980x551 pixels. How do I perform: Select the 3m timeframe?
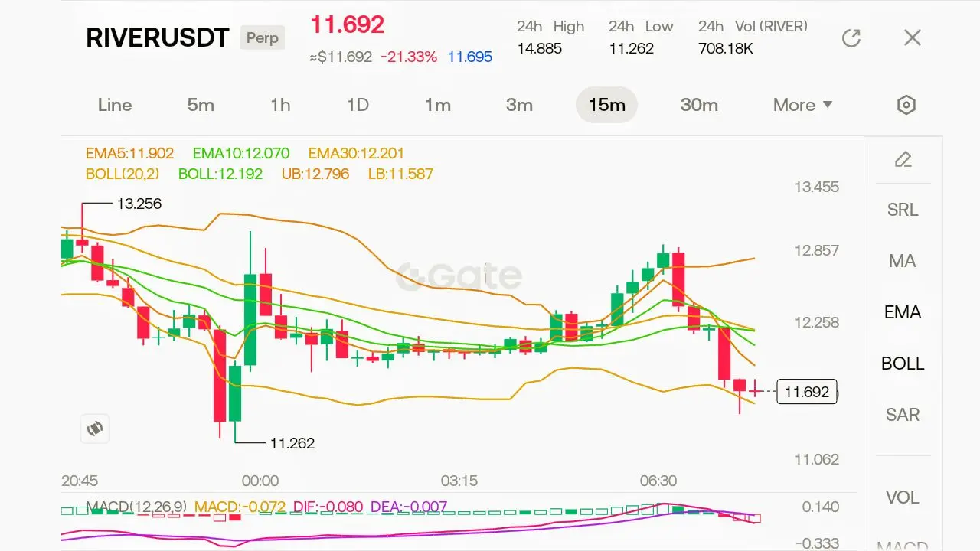coord(519,105)
